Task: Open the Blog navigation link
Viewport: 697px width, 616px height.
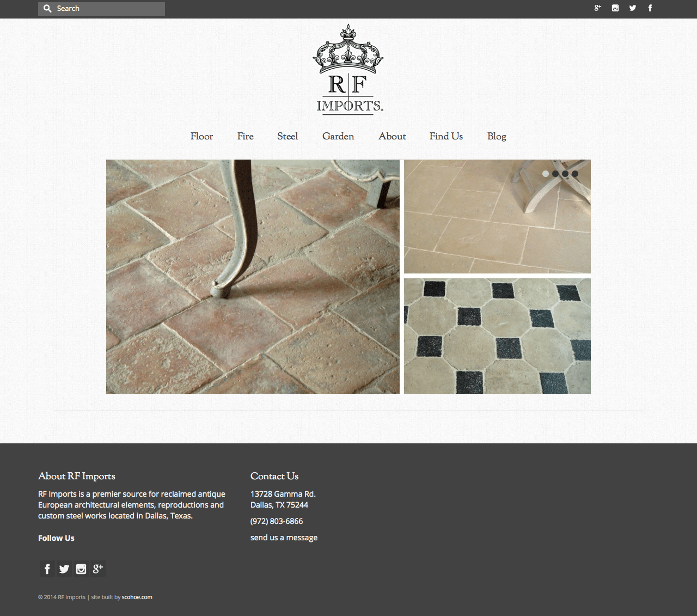Action: pyautogui.click(x=497, y=136)
